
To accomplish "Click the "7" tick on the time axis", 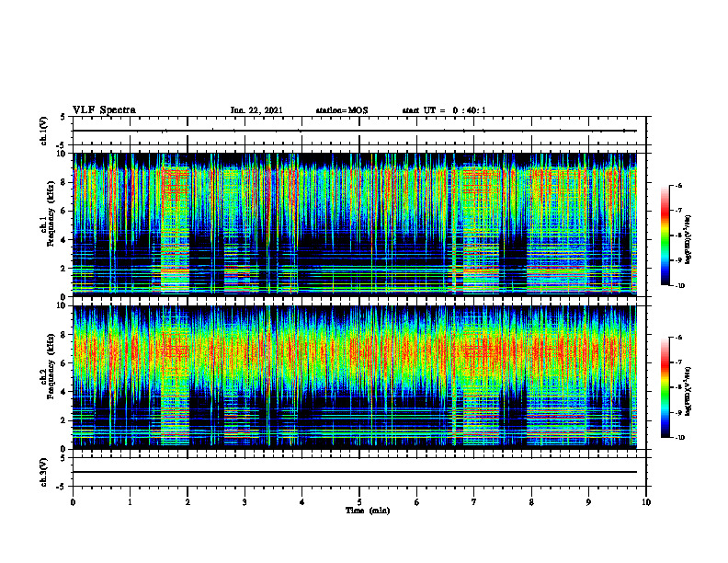I will 474,502.
